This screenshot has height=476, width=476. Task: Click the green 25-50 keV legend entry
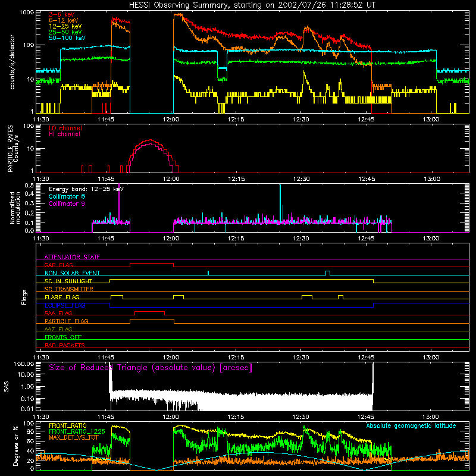pos(65,32)
